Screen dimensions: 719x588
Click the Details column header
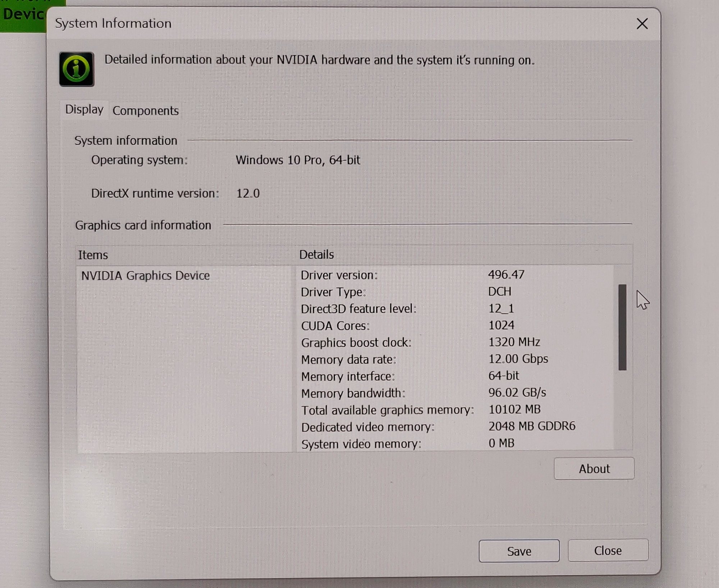(x=316, y=254)
